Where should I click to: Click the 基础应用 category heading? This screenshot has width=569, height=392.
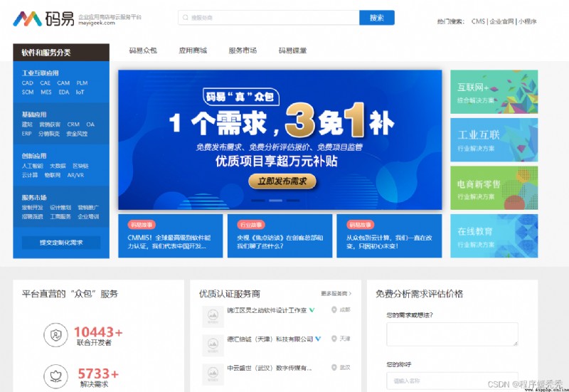tap(34, 115)
